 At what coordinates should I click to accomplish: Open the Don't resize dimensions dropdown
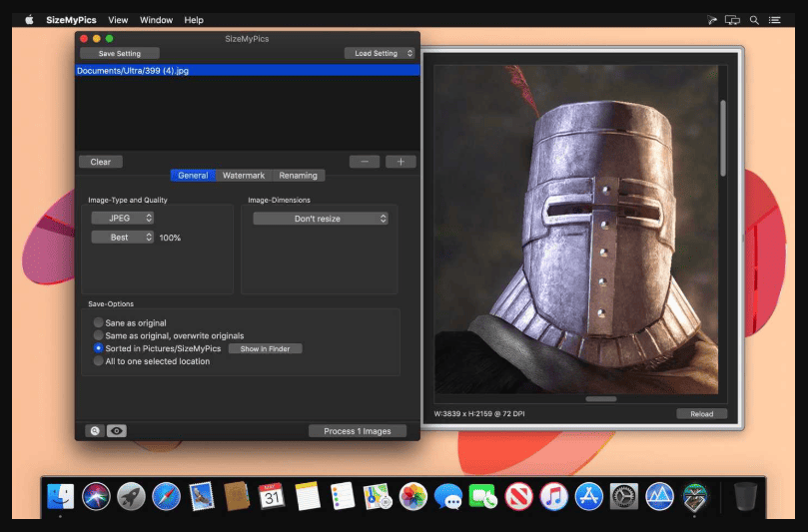(320, 219)
